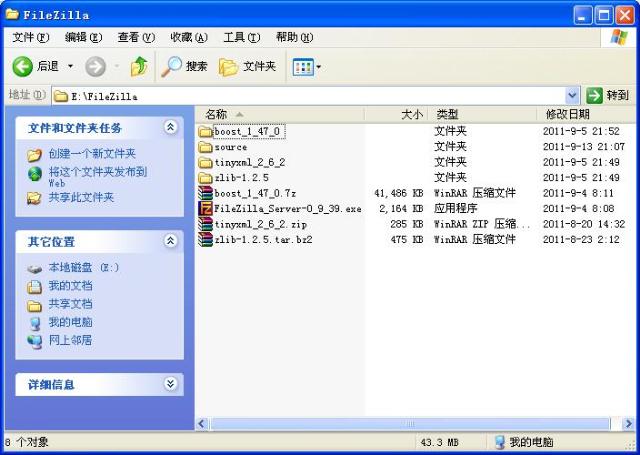
Task: Click the folder name source
Action: [231, 147]
